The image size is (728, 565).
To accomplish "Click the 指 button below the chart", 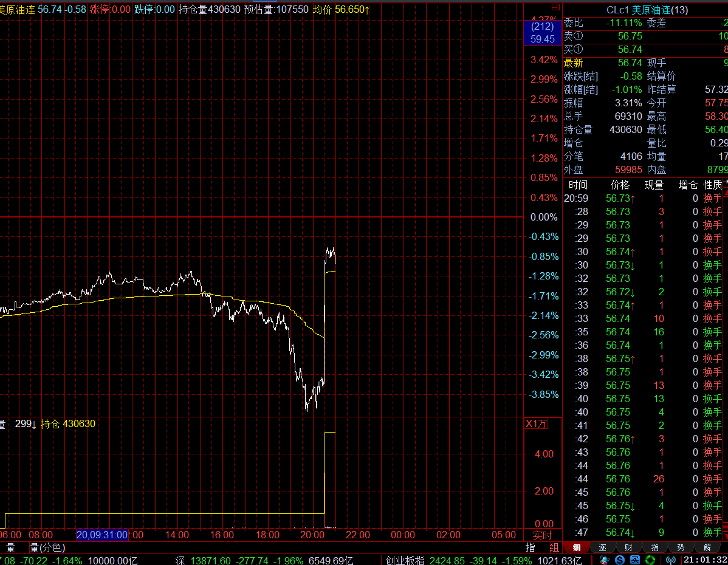I will [x=531, y=547].
